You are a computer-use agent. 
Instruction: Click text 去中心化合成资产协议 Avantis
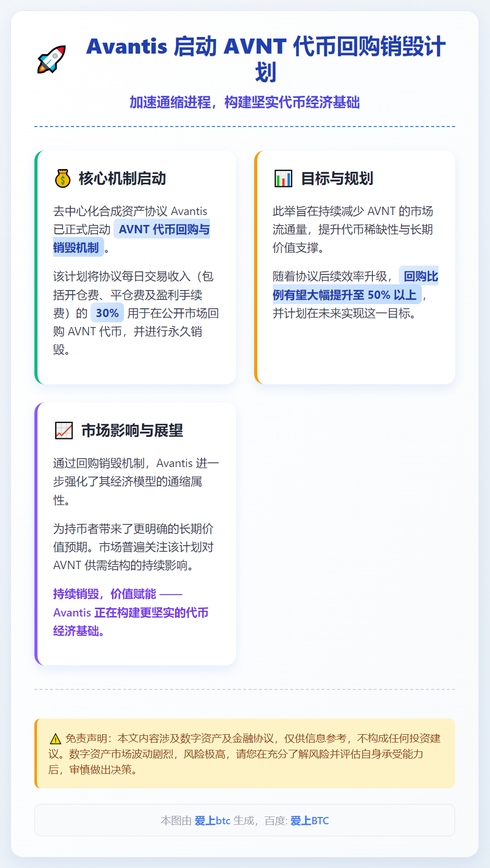coord(130,211)
